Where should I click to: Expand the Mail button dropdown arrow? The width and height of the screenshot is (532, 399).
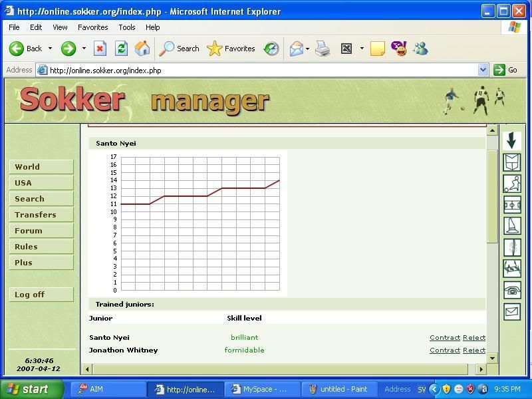tap(307, 49)
